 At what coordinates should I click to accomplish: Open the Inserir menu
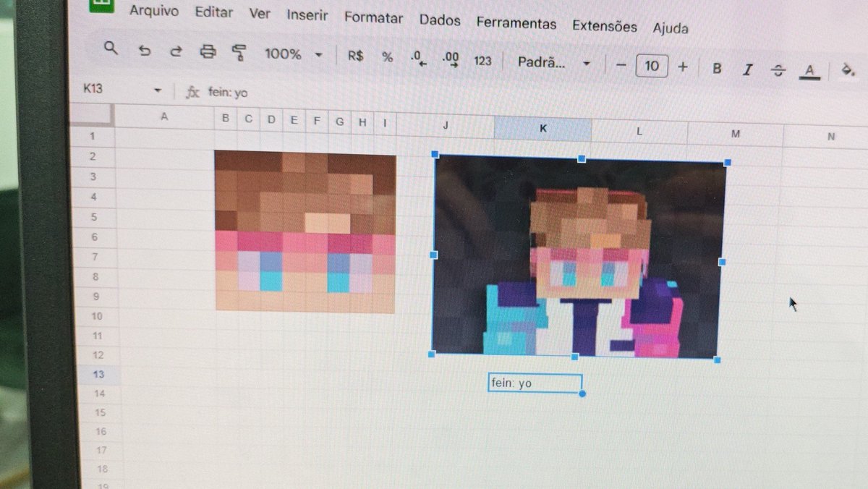(307, 15)
